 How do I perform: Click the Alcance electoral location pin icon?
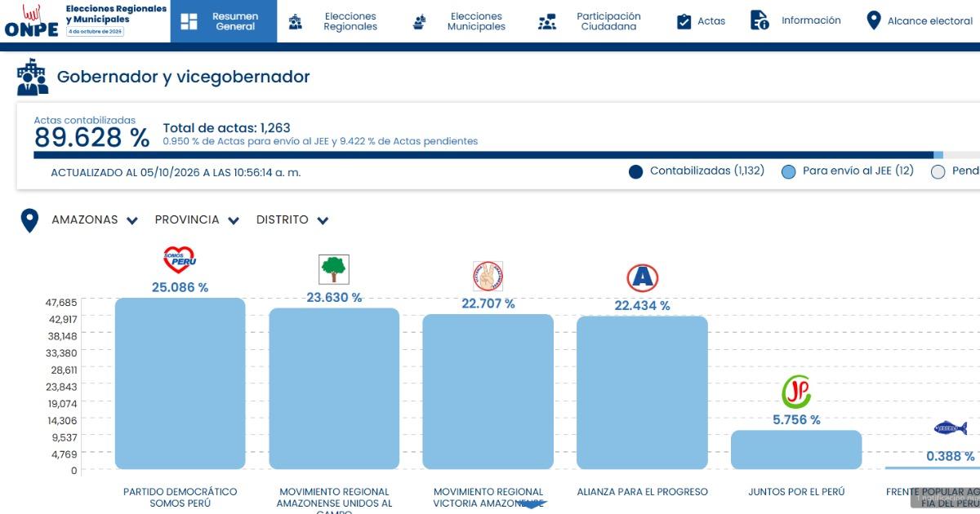coord(873,20)
